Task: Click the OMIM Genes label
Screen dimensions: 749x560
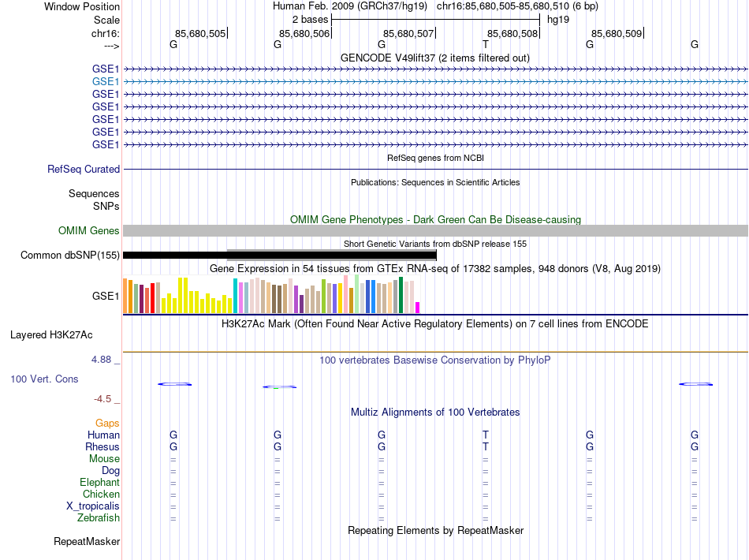Action: (89, 231)
